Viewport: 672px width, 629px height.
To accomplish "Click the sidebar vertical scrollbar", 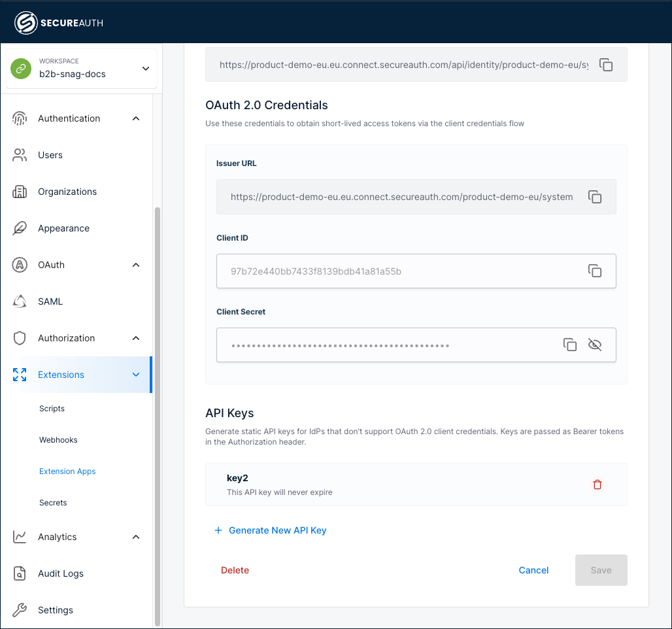I will [158, 416].
